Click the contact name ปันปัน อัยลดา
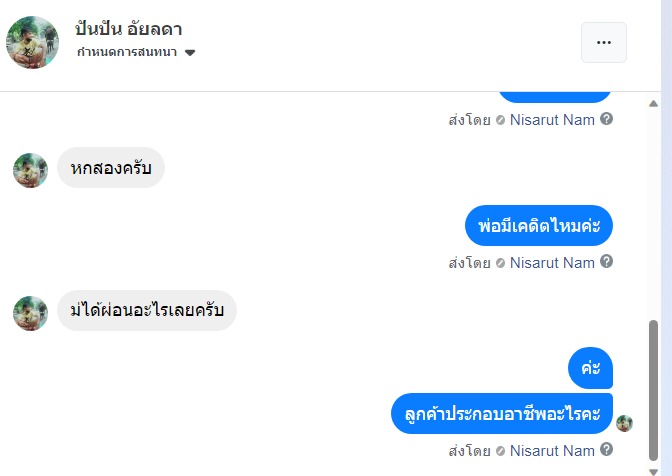The image size is (672, 476). pos(129,29)
